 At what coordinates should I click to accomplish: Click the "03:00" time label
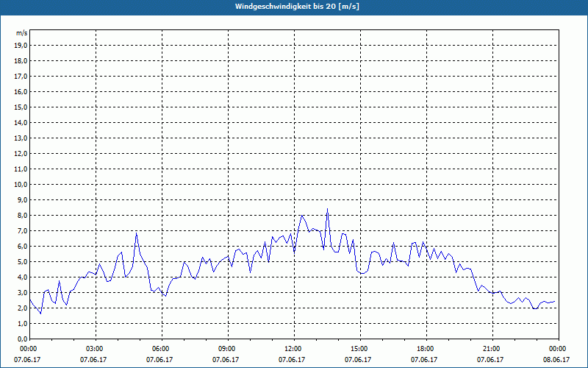tap(96, 349)
